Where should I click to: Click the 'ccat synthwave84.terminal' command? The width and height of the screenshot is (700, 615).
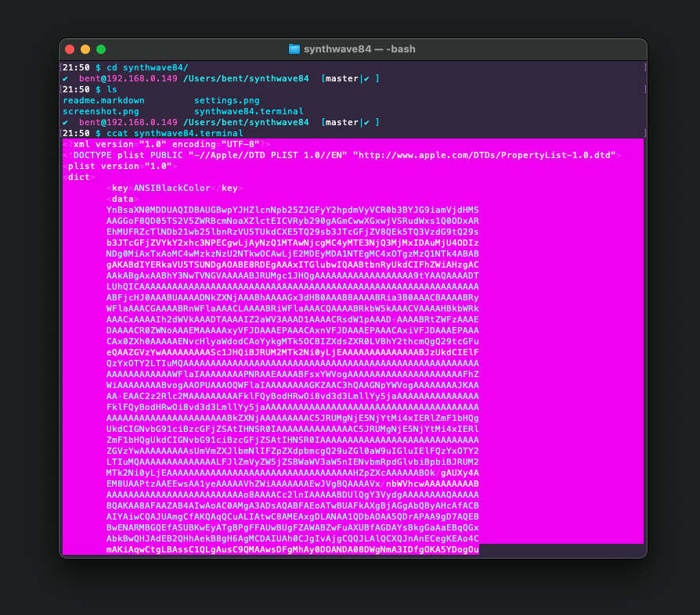coord(175,133)
